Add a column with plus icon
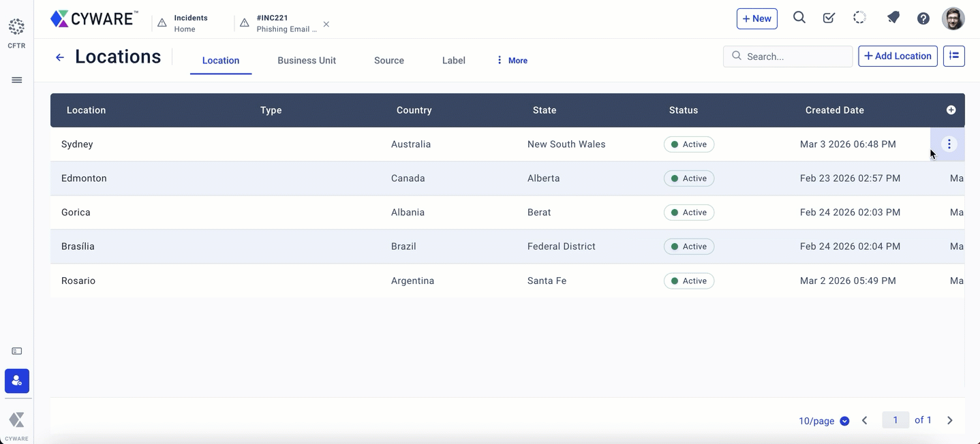 [951, 110]
